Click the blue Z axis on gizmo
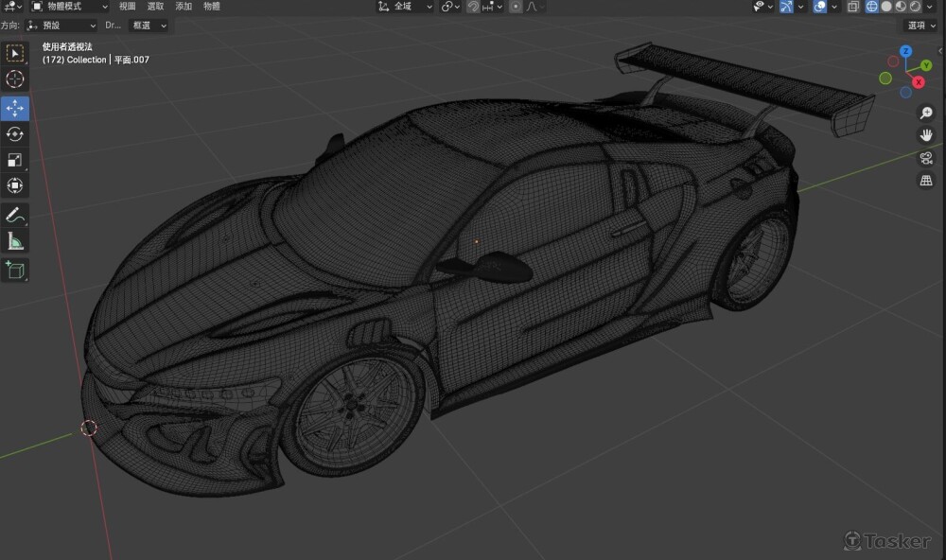 pos(905,51)
